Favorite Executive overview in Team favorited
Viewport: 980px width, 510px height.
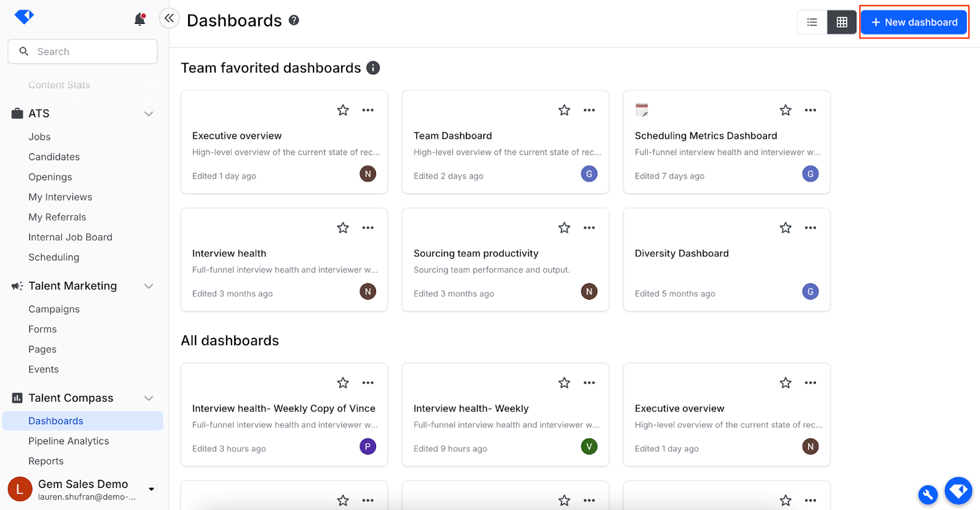pos(343,110)
